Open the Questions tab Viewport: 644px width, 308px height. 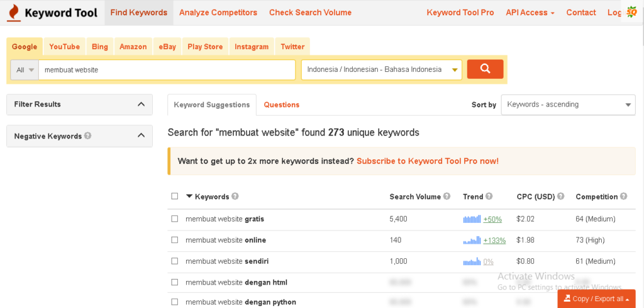point(281,105)
